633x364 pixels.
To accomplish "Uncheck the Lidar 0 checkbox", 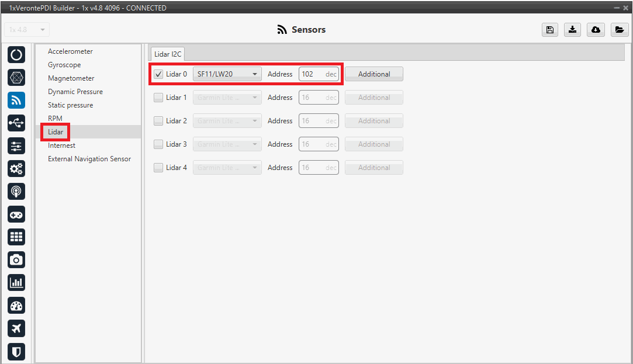I will pos(158,74).
